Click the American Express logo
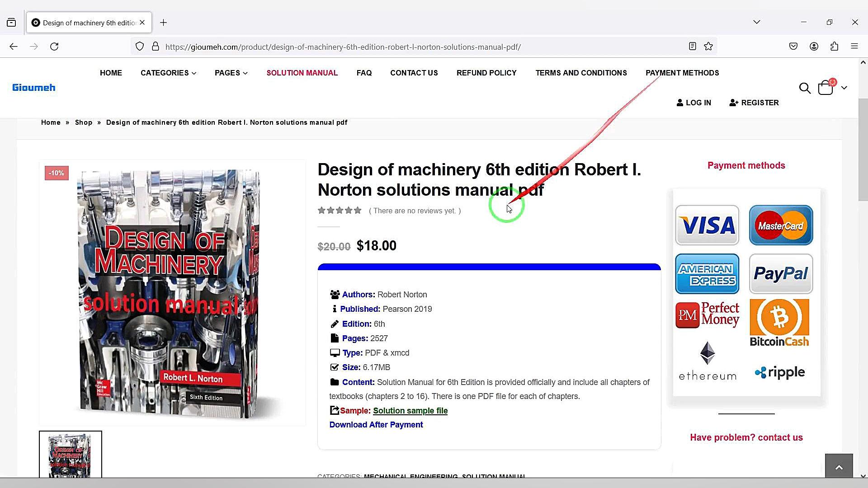The width and height of the screenshot is (868, 488). pos(707,274)
